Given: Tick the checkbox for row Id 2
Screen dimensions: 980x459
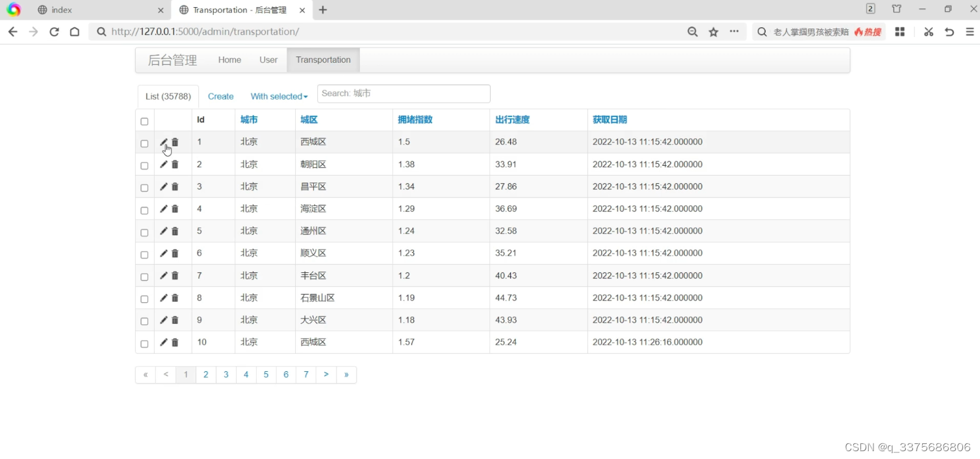Looking at the screenshot, I should tap(144, 165).
